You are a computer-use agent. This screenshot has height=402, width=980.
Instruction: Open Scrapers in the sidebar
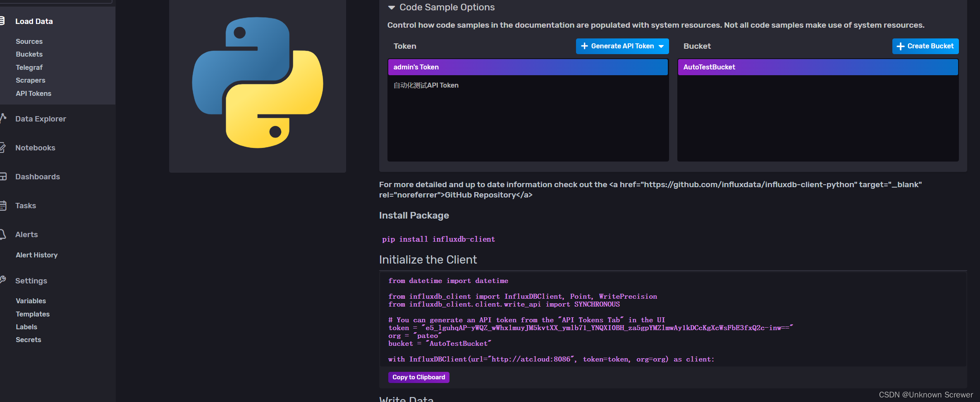pos(31,80)
